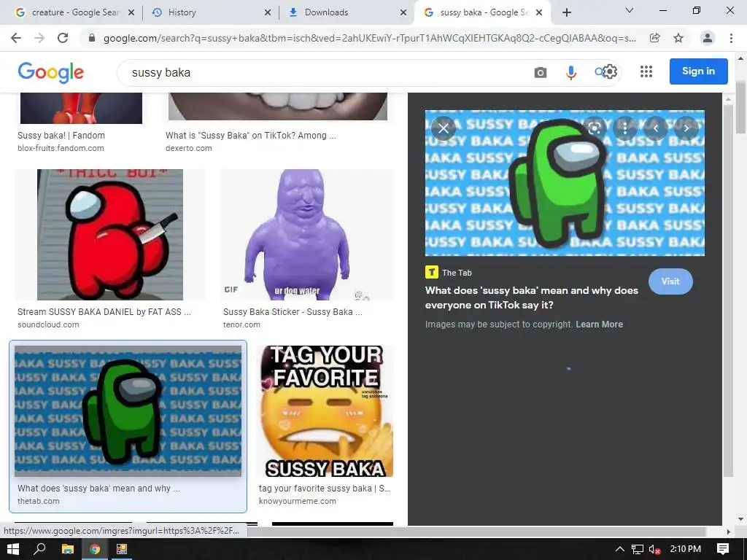The height and width of the screenshot is (560, 747).
Task: Click The Tab site favicon
Action: coord(432,272)
